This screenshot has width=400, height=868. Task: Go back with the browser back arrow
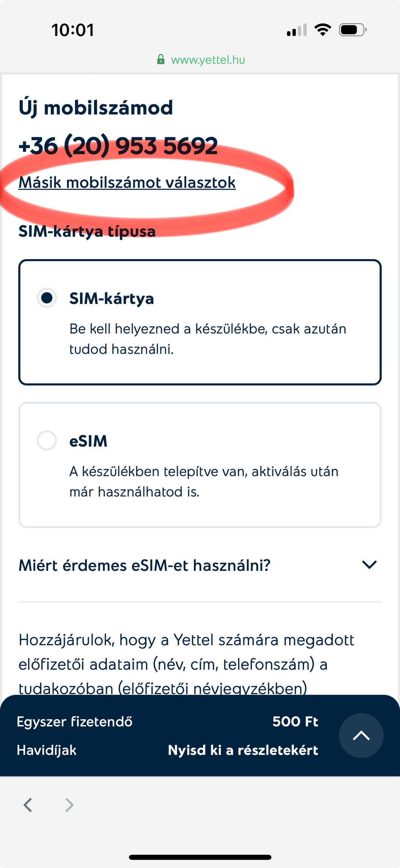click(28, 804)
